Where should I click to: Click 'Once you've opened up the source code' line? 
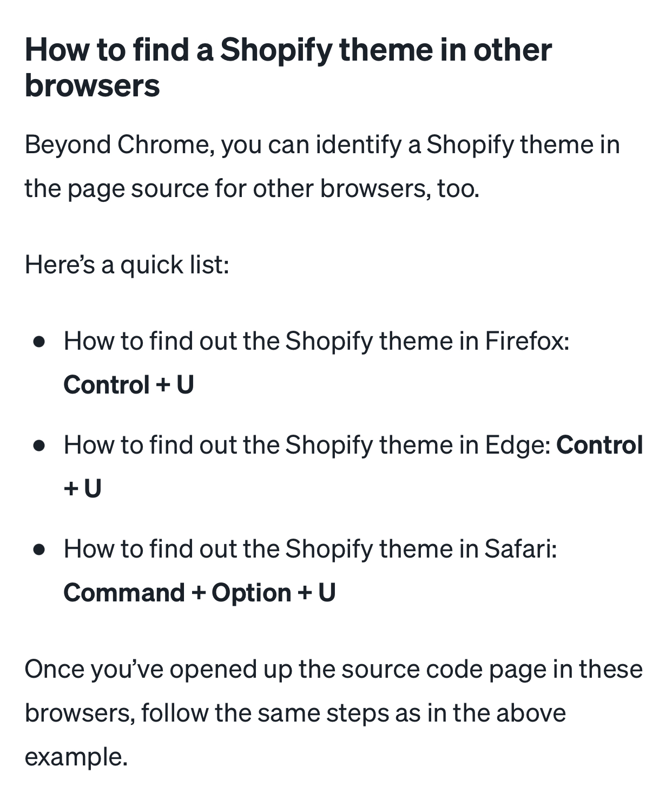pyautogui.click(x=334, y=669)
